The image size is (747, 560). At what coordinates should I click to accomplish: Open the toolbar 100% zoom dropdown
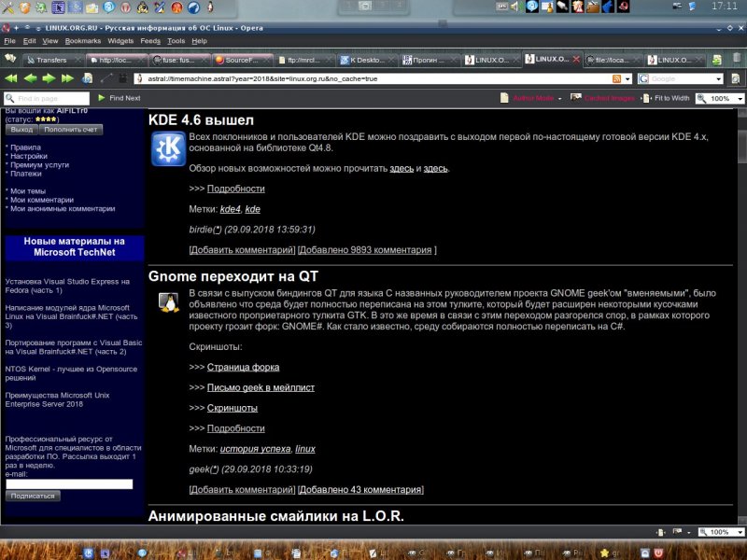point(740,99)
